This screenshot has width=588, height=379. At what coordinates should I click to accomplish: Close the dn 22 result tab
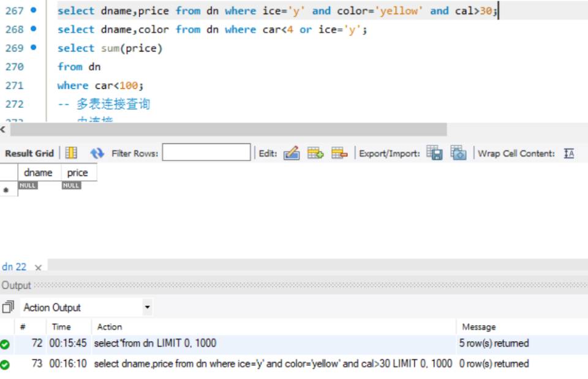tap(38, 268)
